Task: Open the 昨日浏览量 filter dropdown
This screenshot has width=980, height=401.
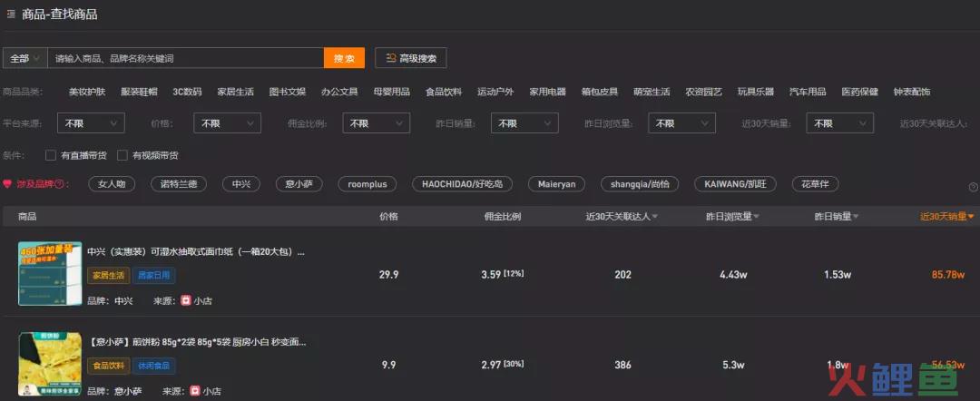Action: tap(681, 123)
